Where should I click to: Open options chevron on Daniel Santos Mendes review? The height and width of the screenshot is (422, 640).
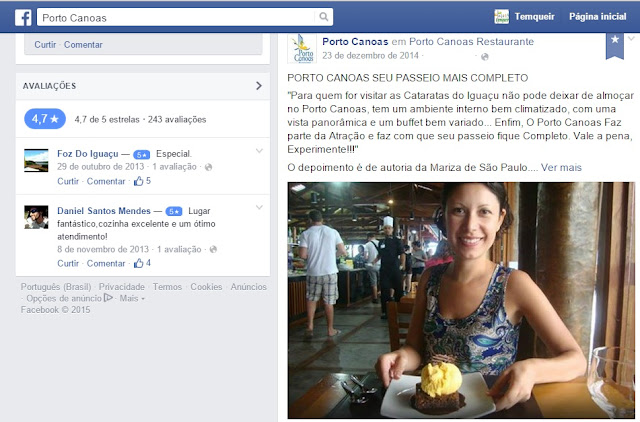click(x=259, y=208)
